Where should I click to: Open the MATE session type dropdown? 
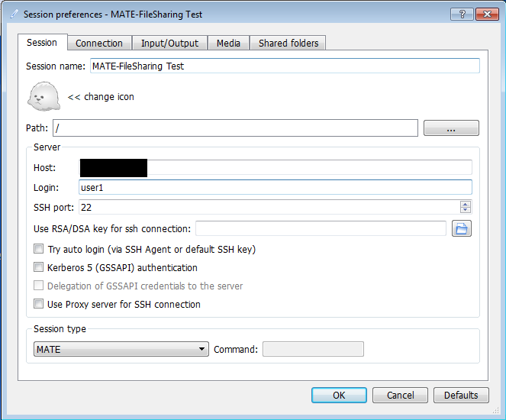[x=121, y=349]
